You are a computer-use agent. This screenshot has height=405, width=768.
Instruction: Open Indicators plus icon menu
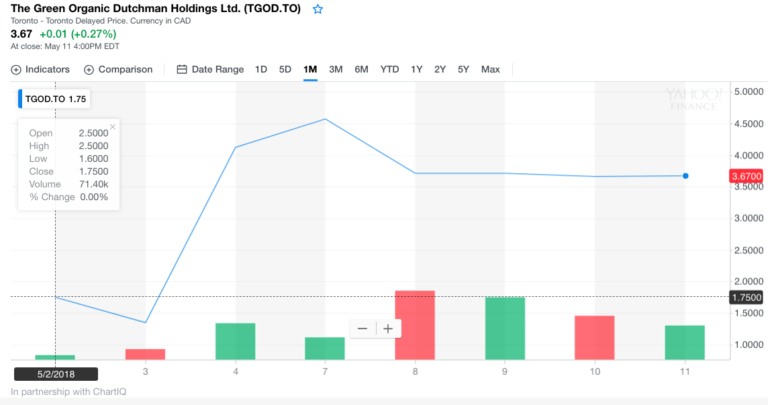[x=16, y=70]
